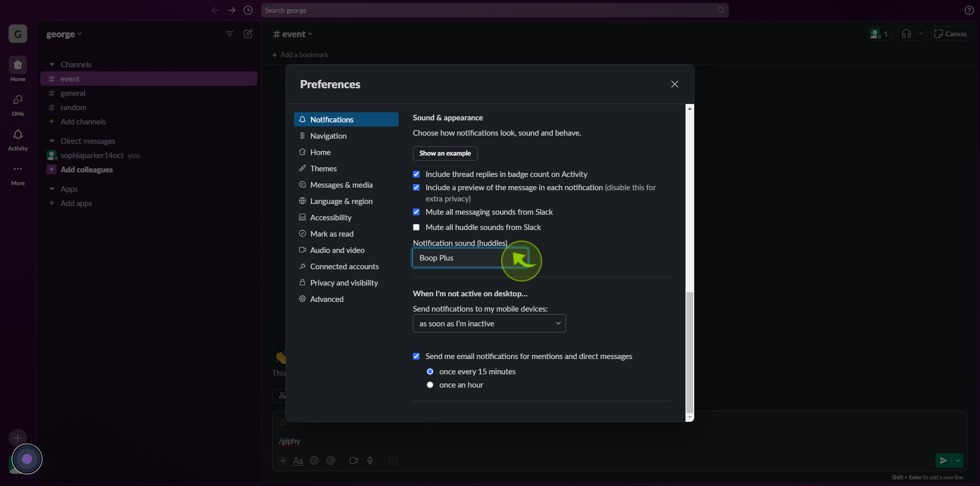Open the george workspace menu
The image size is (980, 486).
[64, 34]
